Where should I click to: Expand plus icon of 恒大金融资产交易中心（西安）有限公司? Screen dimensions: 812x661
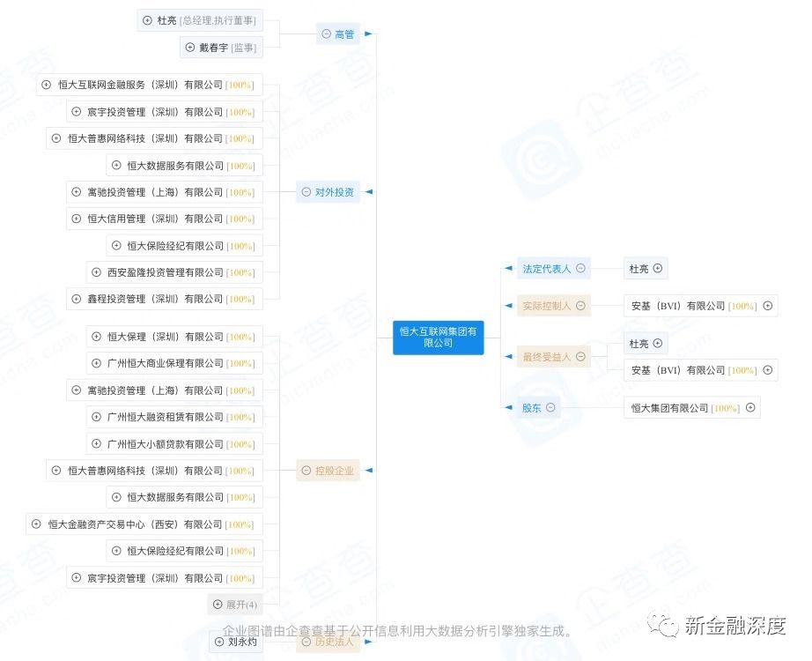click(x=36, y=524)
